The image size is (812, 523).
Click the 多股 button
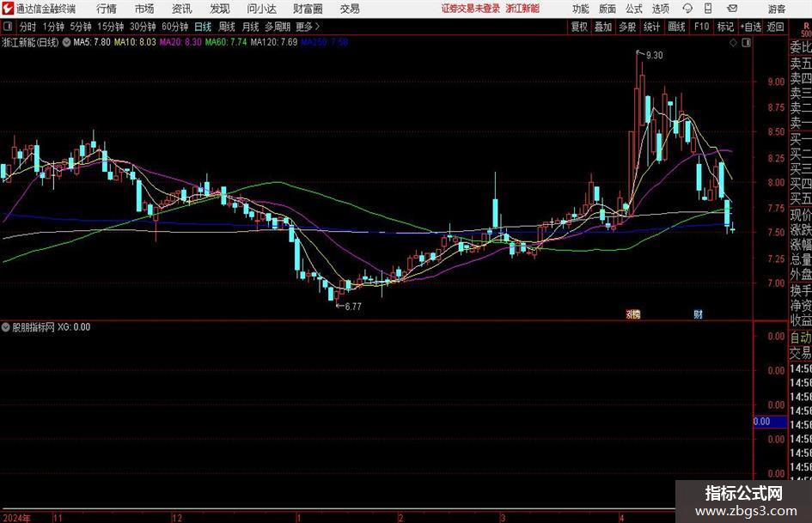627,27
